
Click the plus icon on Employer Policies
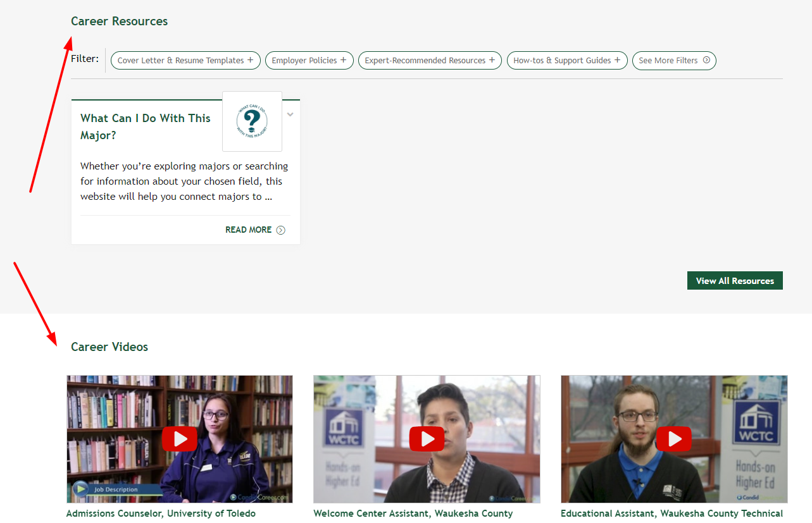click(344, 60)
